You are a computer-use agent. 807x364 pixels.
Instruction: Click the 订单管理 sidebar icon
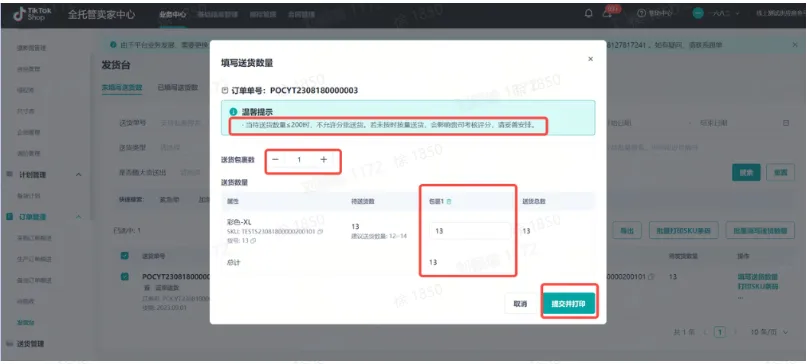coord(10,217)
